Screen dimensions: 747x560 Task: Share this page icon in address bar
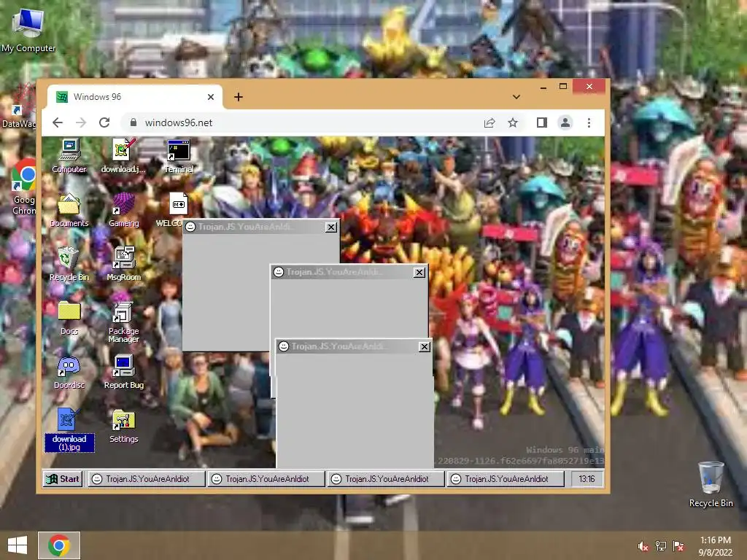489,122
